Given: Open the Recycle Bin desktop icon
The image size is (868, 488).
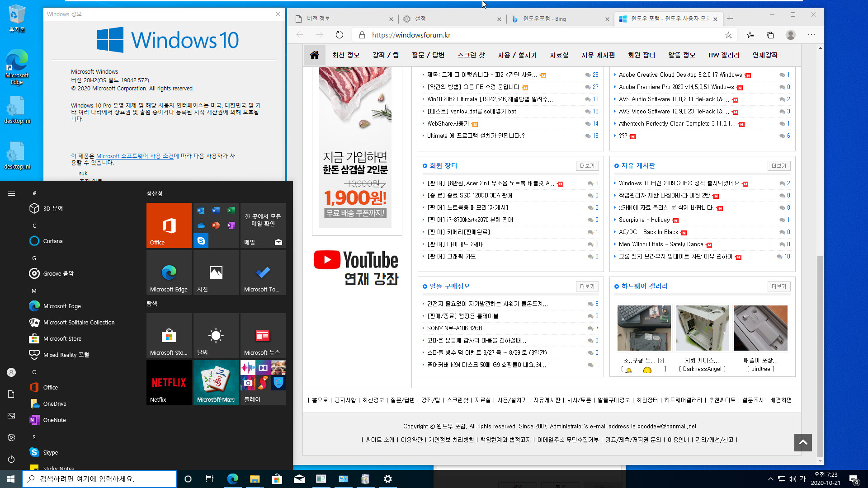Looking at the screenshot, I should point(17,19).
